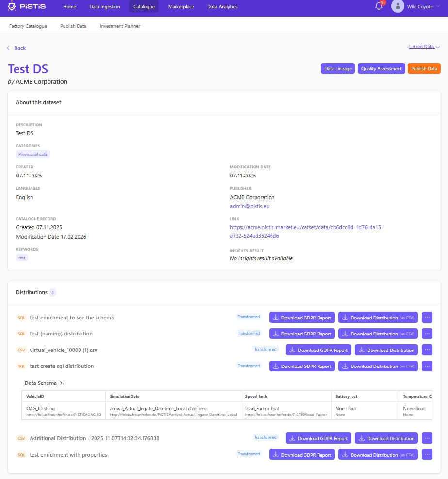
Task: Download GDPR Report for test create sql distribution
Action: (x=302, y=366)
